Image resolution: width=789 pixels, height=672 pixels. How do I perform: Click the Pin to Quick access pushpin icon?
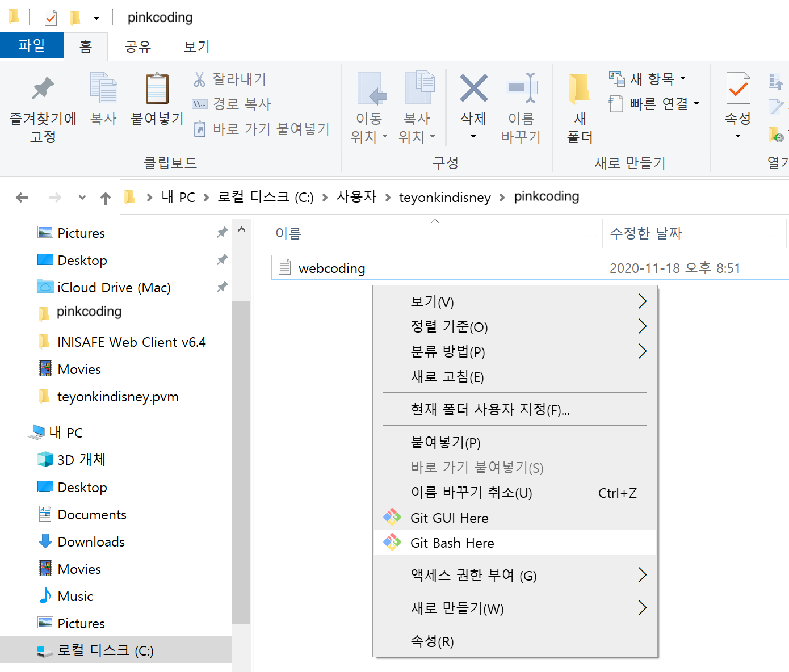coord(43,89)
